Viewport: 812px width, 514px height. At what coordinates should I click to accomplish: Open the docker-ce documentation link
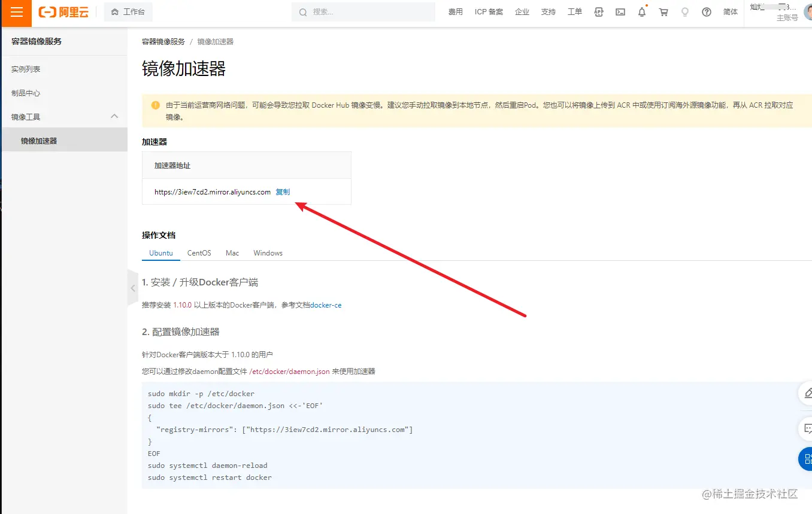(326, 305)
